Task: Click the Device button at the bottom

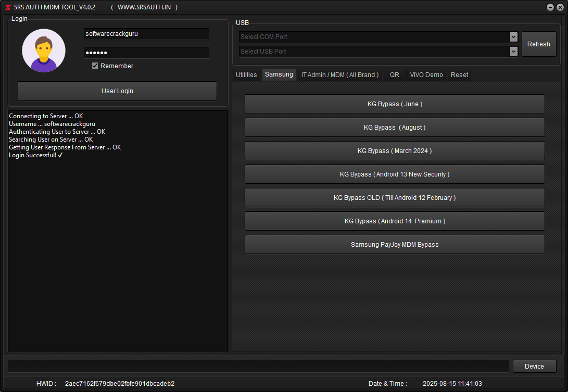Action: [x=534, y=366]
